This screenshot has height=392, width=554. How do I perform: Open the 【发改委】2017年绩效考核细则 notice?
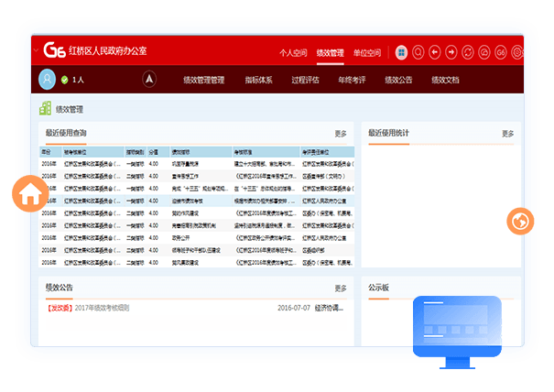pyautogui.click(x=88, y=308)
